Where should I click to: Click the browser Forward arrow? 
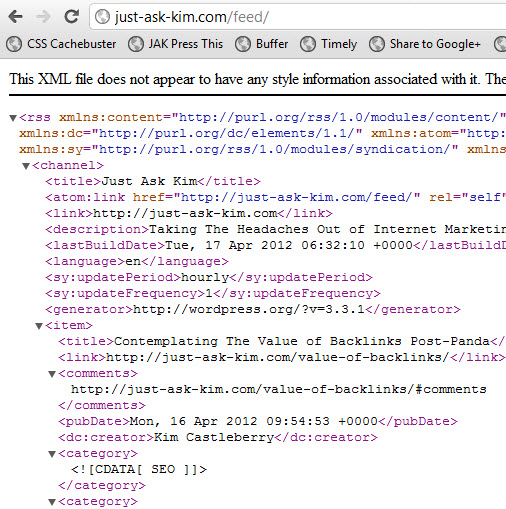pos(43,16)
